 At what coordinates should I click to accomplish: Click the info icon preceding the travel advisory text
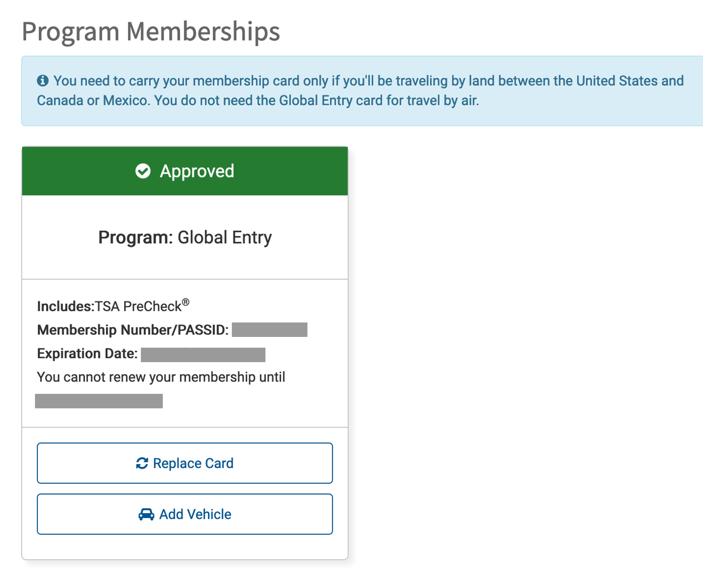tap(43, 80)
